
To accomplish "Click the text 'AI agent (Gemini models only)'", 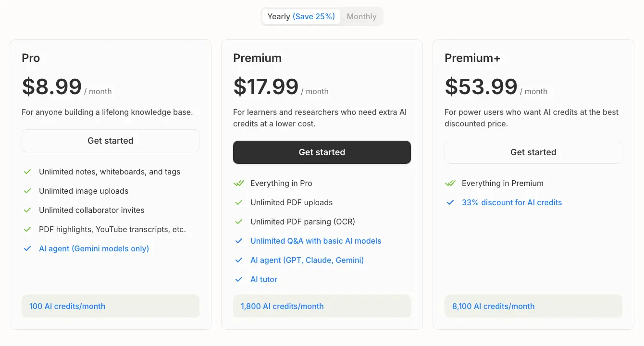I will pyautogui.click(x=94, y=248).
